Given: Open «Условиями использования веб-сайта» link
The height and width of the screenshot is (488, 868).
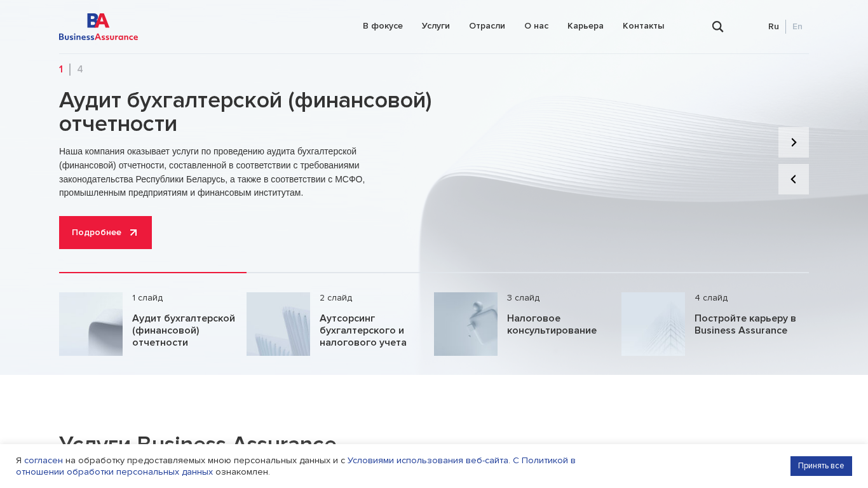Looking at the screenshot, I should [428, 461].
